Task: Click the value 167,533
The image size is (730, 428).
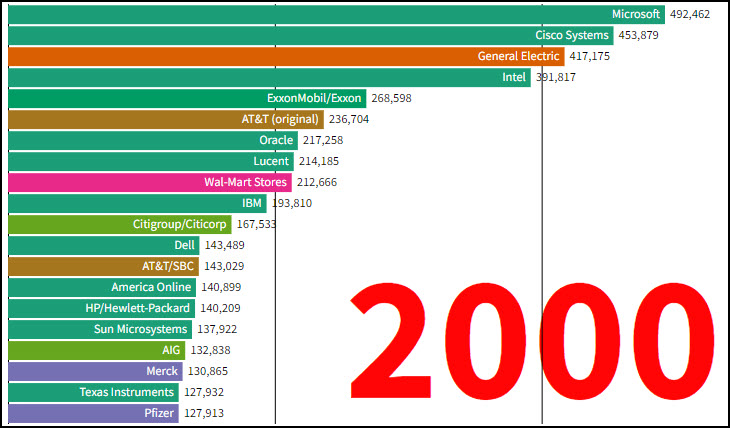Action: click(257, 224)
